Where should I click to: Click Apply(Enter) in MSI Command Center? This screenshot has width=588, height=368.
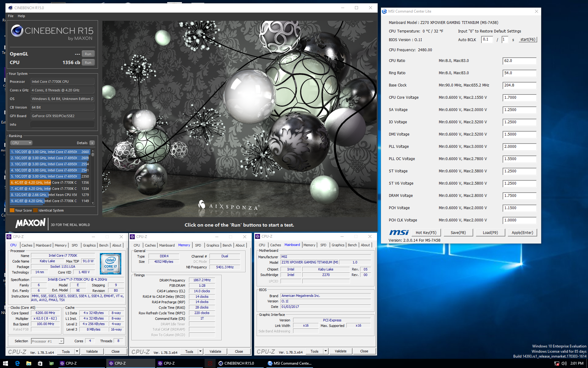(522, 233)
